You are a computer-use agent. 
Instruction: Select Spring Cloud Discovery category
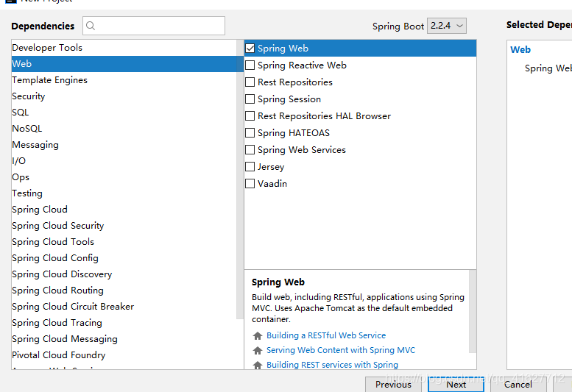(124, 274)
